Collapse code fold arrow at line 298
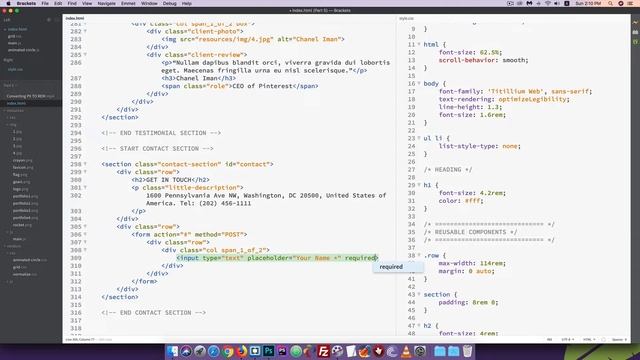Screen dimensions: 640x360 coord(85,164)
